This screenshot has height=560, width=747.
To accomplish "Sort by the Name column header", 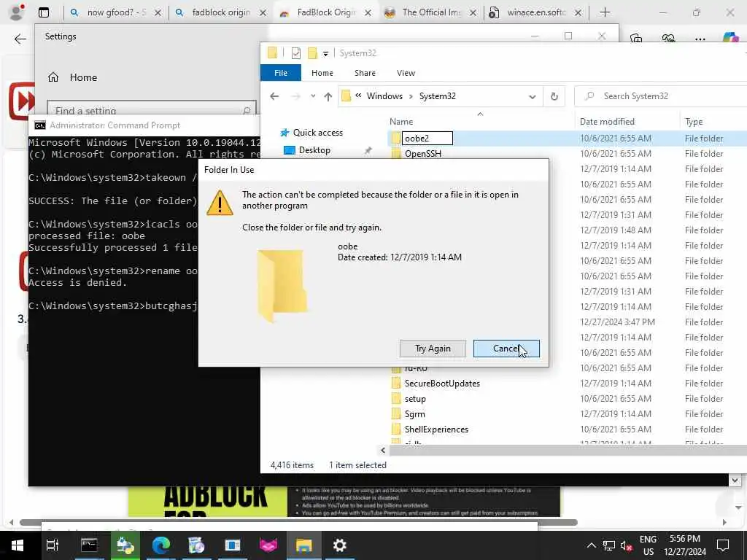I will pyautogui.click(x=401, y=122).
